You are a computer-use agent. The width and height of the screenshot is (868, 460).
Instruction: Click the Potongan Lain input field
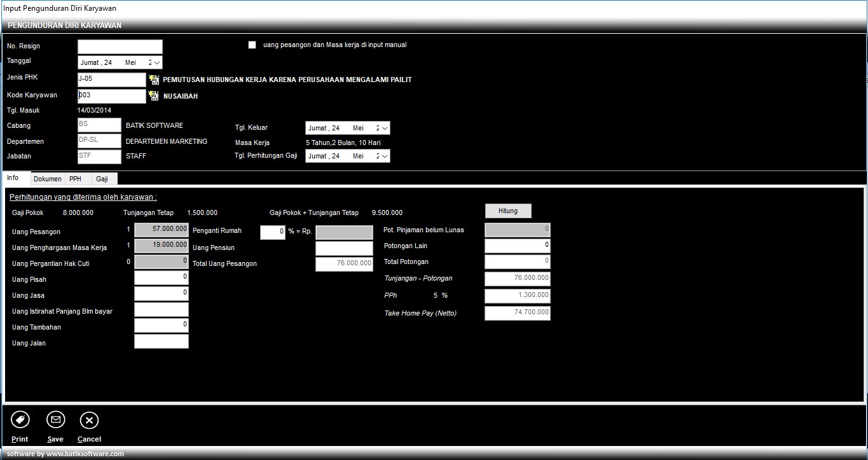click(517, 246)
